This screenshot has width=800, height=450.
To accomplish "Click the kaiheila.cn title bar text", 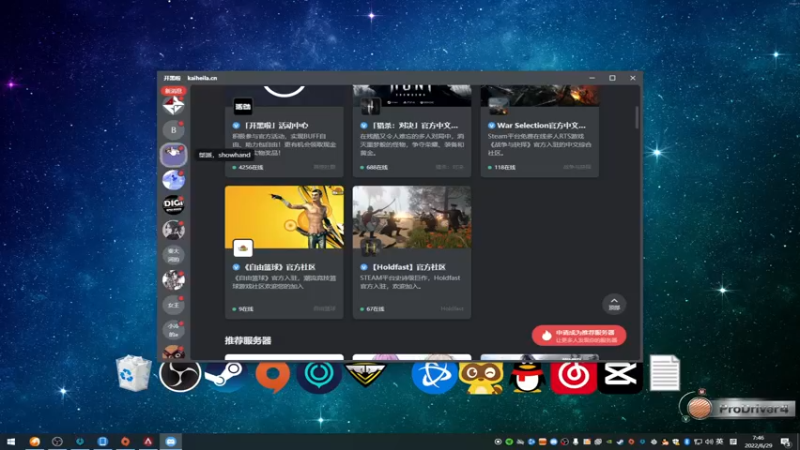I will 202,78.
